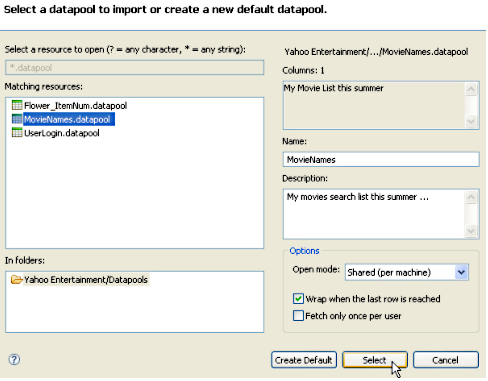This screenshot has height=381, width=488.
Task: Click the Yahoo Entertainment folder icon
Action: pos(16,279)
